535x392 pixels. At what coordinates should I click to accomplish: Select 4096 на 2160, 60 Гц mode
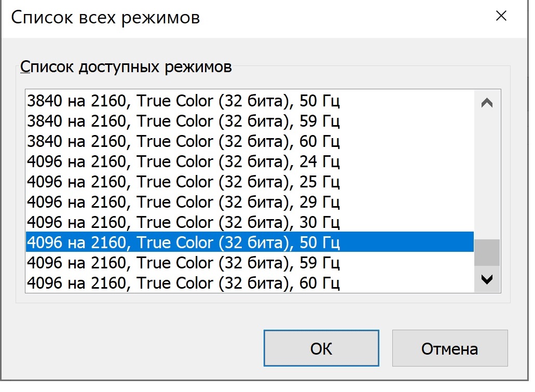click(x=183, y=283)
